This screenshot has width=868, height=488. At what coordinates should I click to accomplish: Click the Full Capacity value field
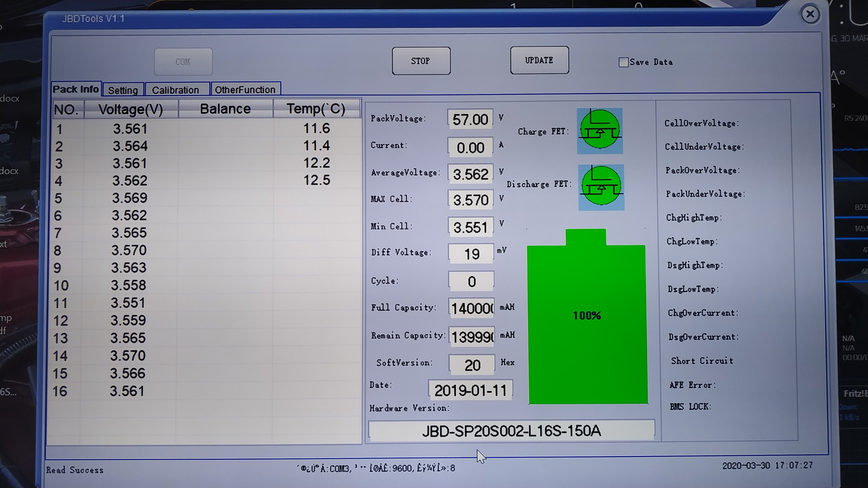pyautogui.click(x=472, y=308)
